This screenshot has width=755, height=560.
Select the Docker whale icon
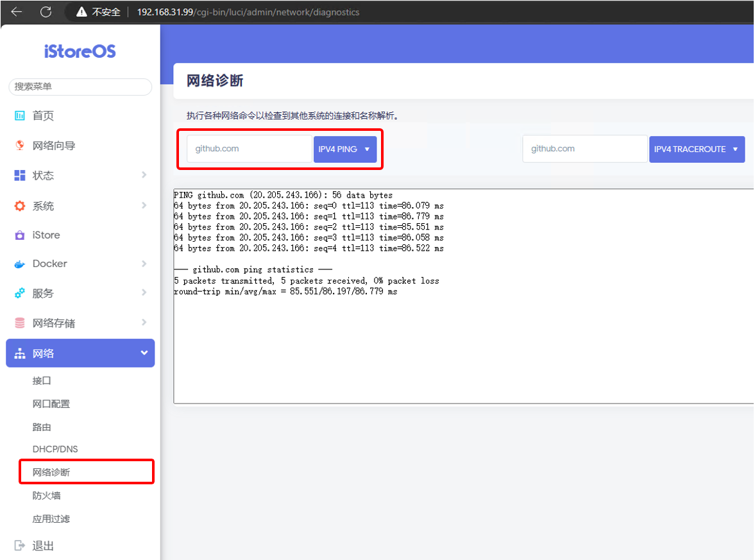coord(19,264)
